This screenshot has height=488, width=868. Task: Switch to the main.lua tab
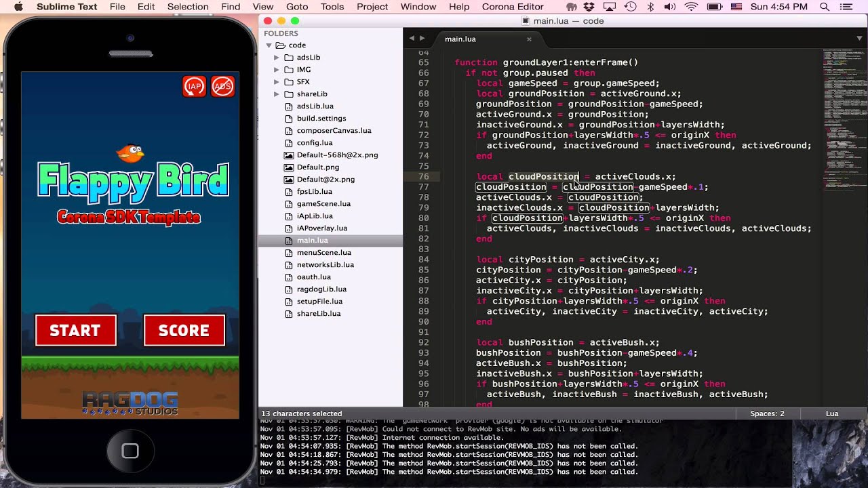pos(460,39)
